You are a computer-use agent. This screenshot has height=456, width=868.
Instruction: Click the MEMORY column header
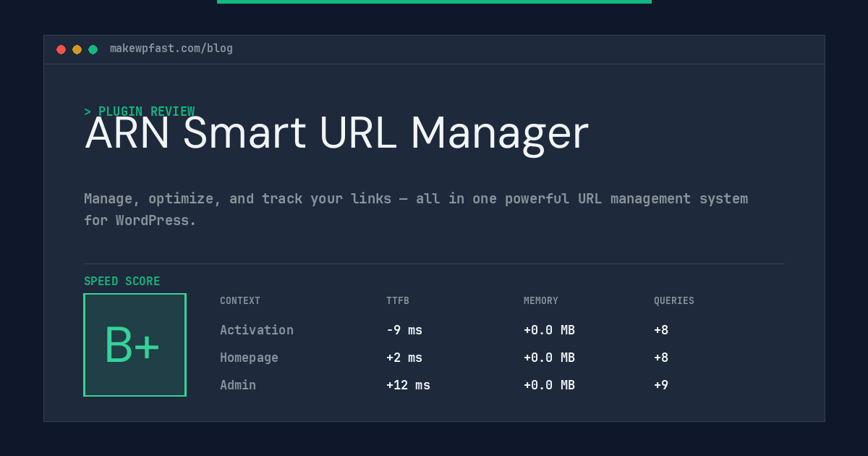pos(541,301)
